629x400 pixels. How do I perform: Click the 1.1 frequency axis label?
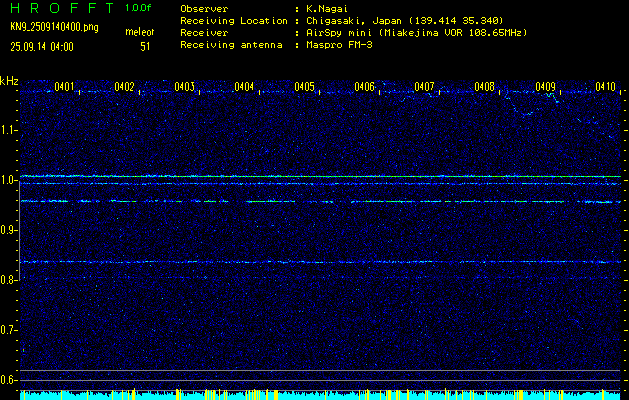pyautogui.click(x=9, y=130)
